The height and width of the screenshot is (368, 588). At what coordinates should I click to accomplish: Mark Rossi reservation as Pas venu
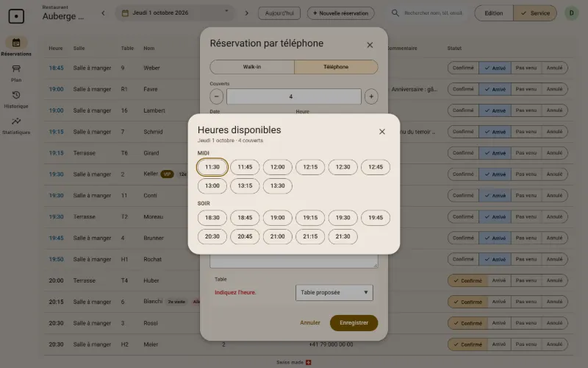(x=526, y=323)
